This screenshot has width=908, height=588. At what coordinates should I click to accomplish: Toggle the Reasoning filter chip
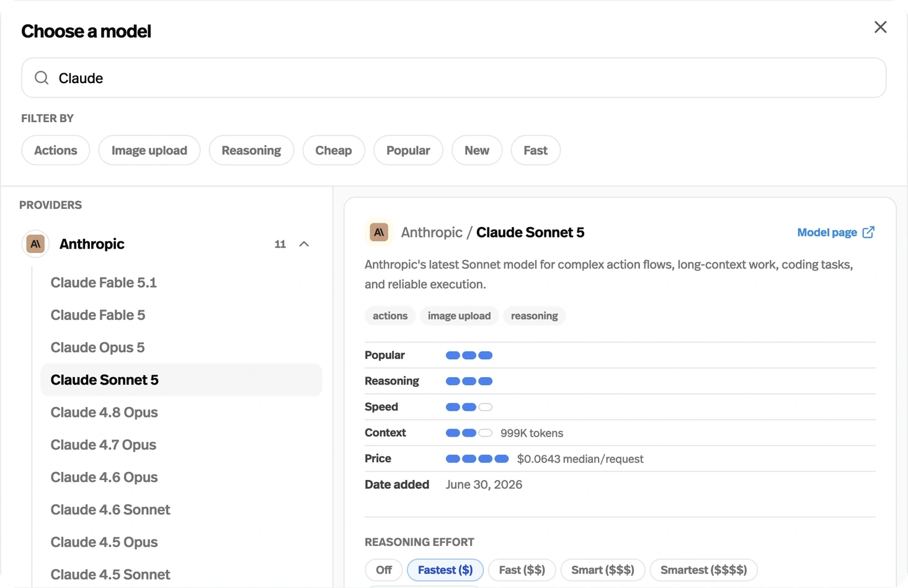coord(251,150)
